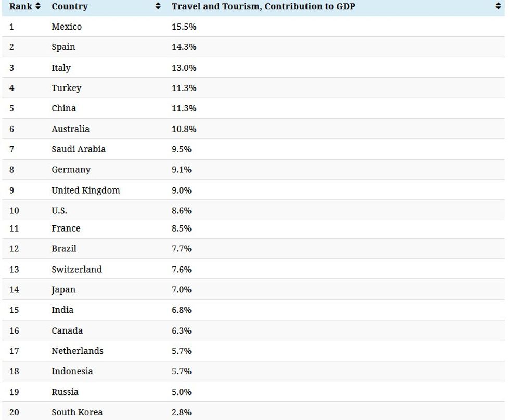This screenshot has height=420, width=510.
Task: Click sort arrows at the far right of the GDP header
Action: 498,7
